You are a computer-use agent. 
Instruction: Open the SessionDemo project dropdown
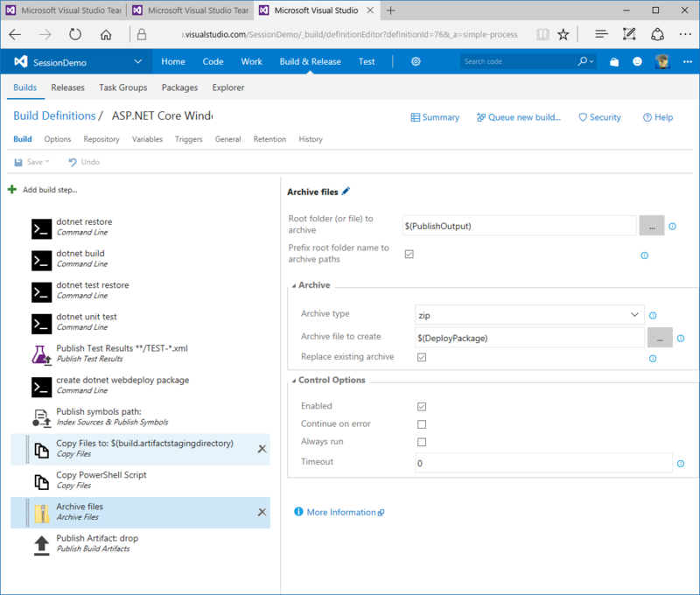pos(138,61)
